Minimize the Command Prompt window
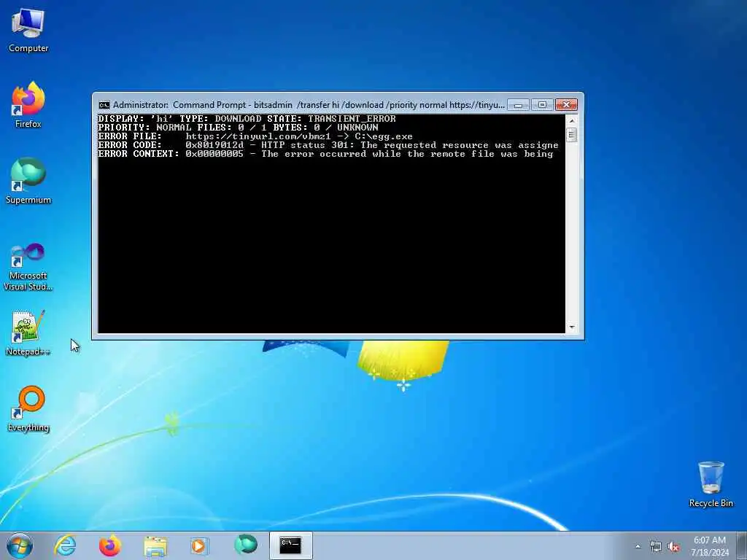The height and width of the screenshot is (560, 747). [x=518, y=105]
